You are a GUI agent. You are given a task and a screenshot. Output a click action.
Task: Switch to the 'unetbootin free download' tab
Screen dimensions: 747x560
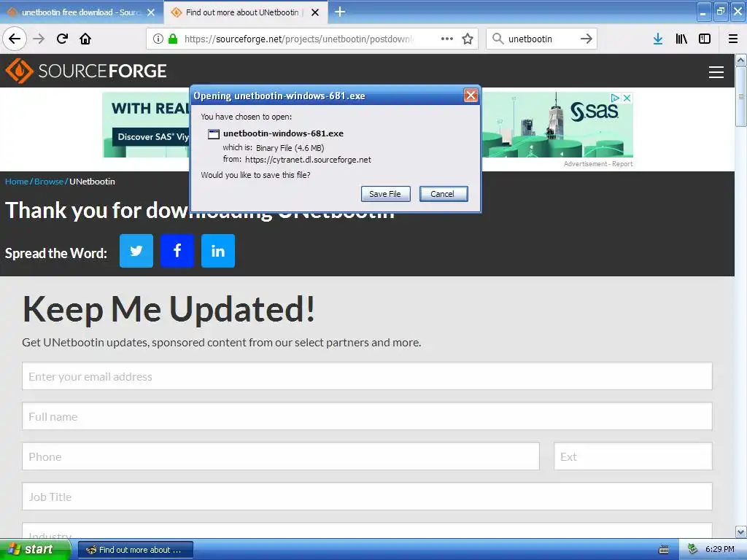81,12
